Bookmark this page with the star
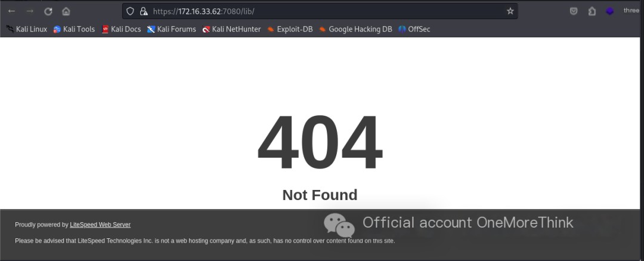This screenshot has height=261, width=644. pyautogui.click(x=510, y=11)
